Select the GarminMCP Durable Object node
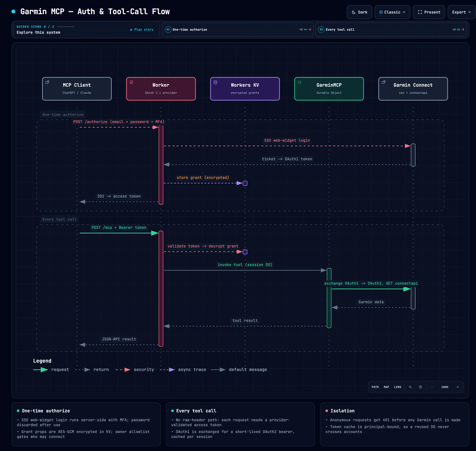The height and width of the screenshot is (451, 476). click(329, 89)
